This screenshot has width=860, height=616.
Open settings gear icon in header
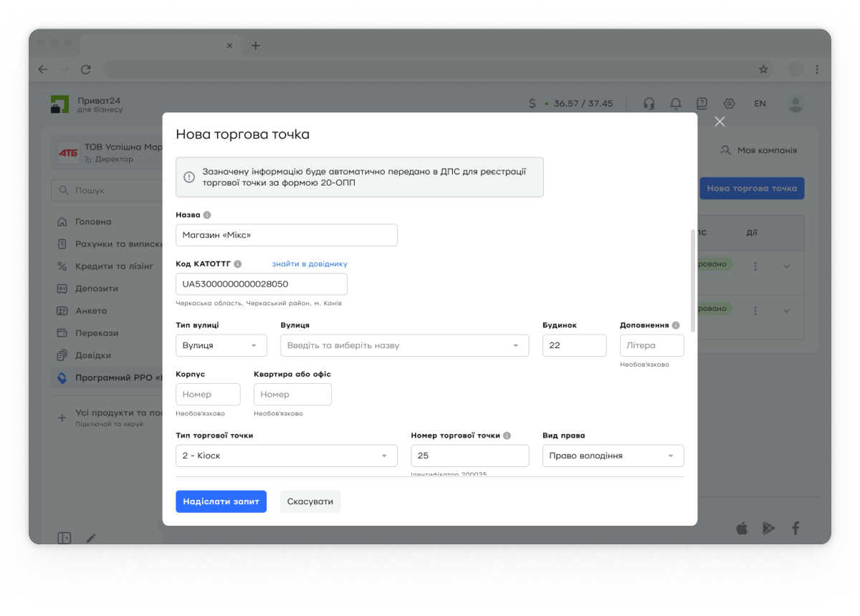point(730,104)
